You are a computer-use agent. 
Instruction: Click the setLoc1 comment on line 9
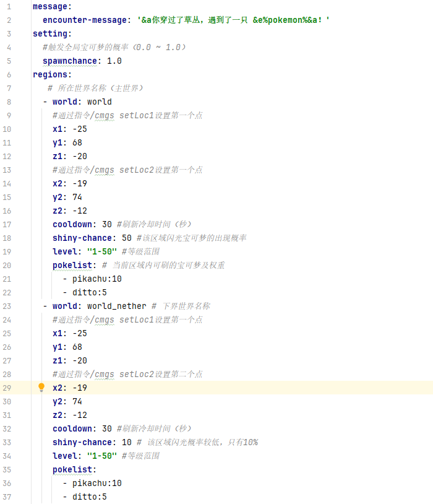(127, 115)
